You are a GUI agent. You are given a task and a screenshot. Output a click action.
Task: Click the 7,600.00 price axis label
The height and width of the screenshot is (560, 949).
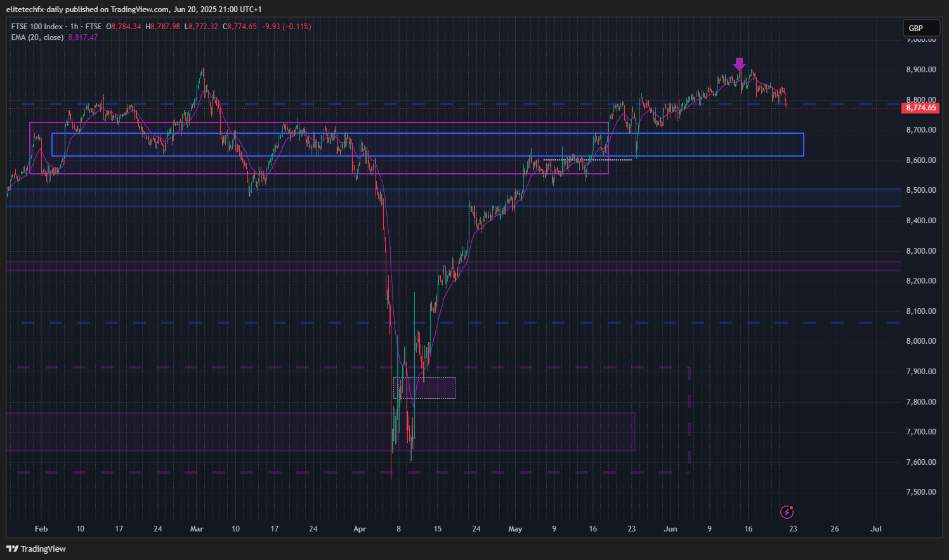pos(921,462)
